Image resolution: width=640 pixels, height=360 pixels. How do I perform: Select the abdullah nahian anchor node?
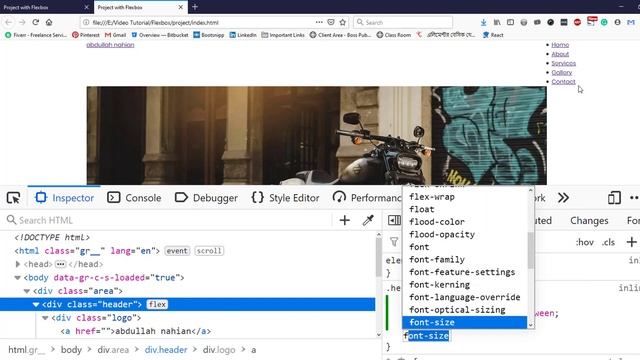[x=136, y=331]
